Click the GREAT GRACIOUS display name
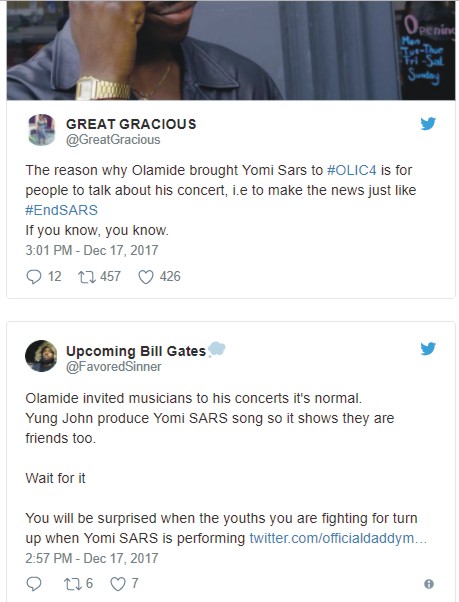 pos(131,124)
